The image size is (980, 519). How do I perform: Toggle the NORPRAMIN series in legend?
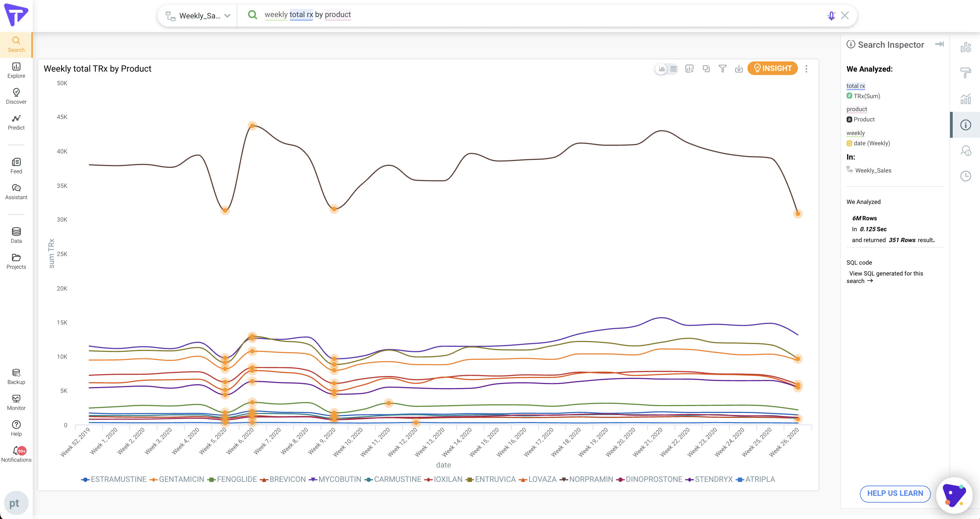(591, 479)
